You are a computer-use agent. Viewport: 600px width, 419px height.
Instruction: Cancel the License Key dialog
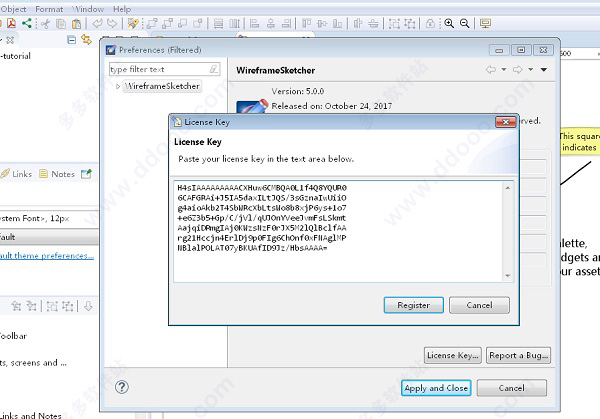(479, 305)
